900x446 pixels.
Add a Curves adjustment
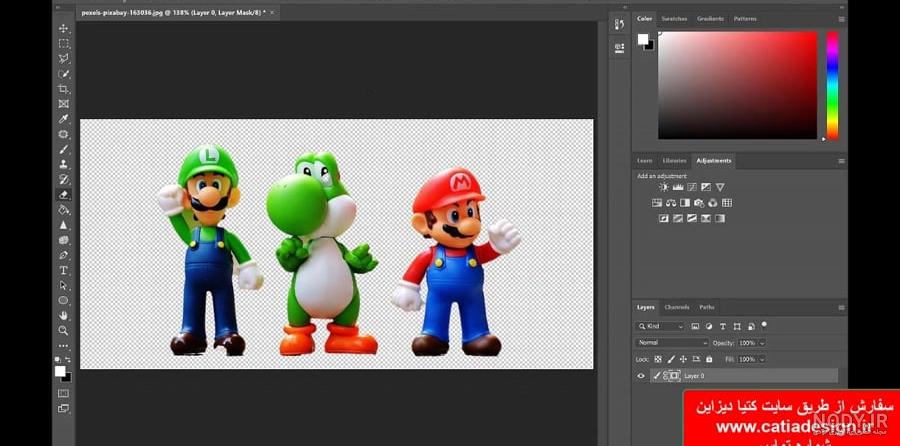[692, 187]
